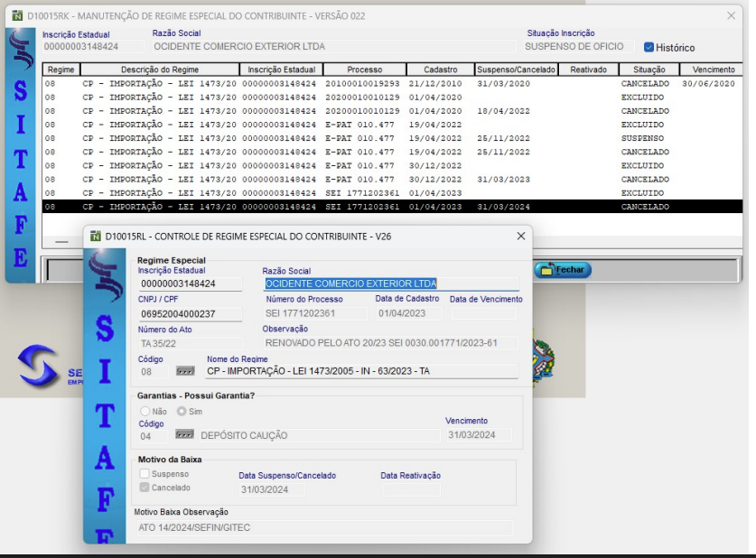Select the Não guarantee radio option
This screenshot has width=756, height=558.
[145, 411]
